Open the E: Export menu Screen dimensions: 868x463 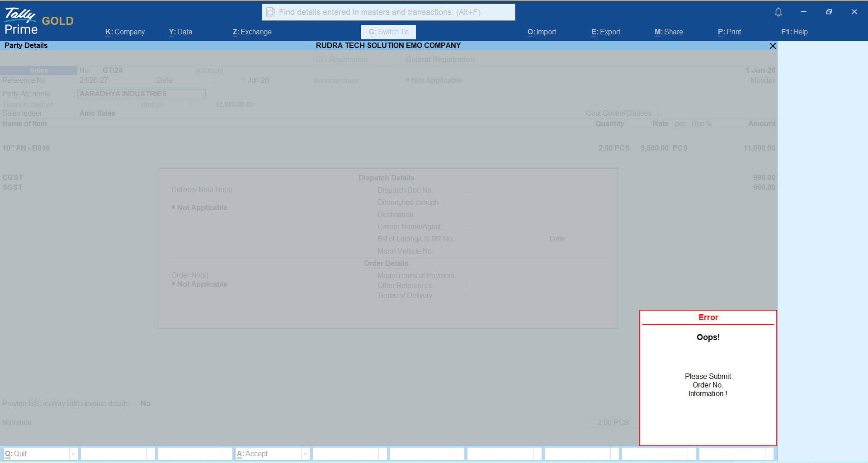(606, 32)
